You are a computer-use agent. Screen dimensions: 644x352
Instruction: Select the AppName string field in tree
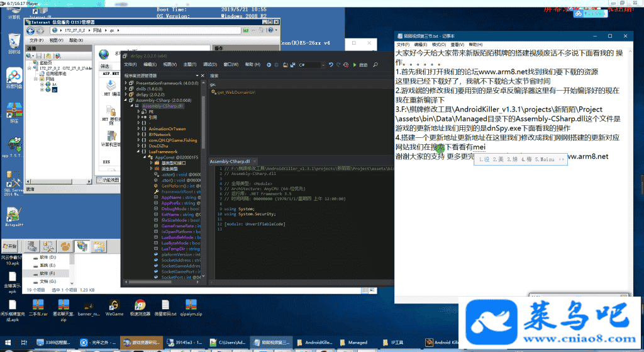tap(170, 197)
